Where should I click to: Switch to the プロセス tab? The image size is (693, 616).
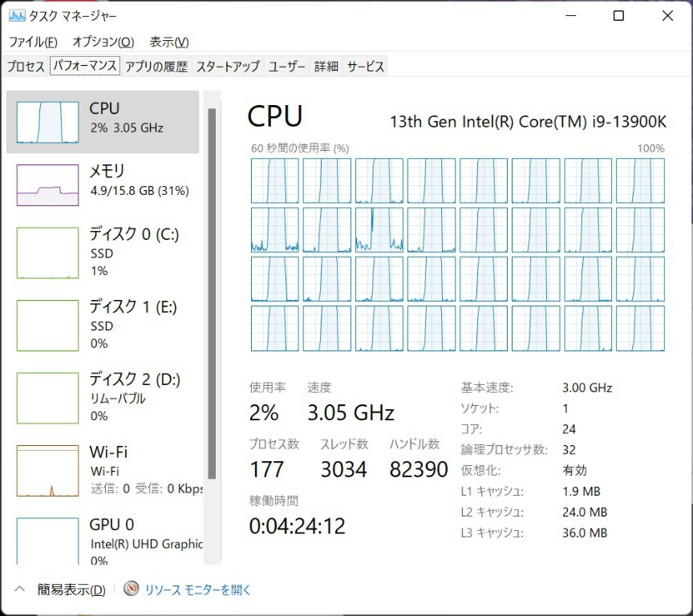26,67
